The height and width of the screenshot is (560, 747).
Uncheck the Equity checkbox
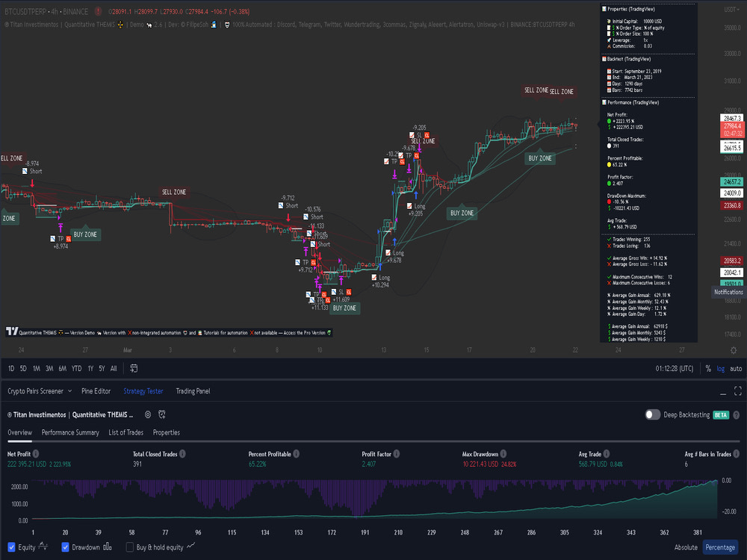tap(10, 547)
